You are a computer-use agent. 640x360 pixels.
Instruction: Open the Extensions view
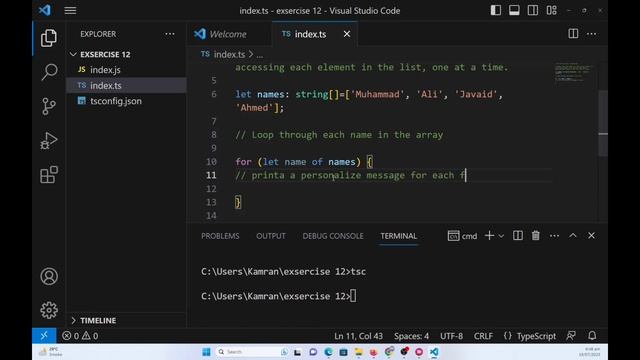49,175
